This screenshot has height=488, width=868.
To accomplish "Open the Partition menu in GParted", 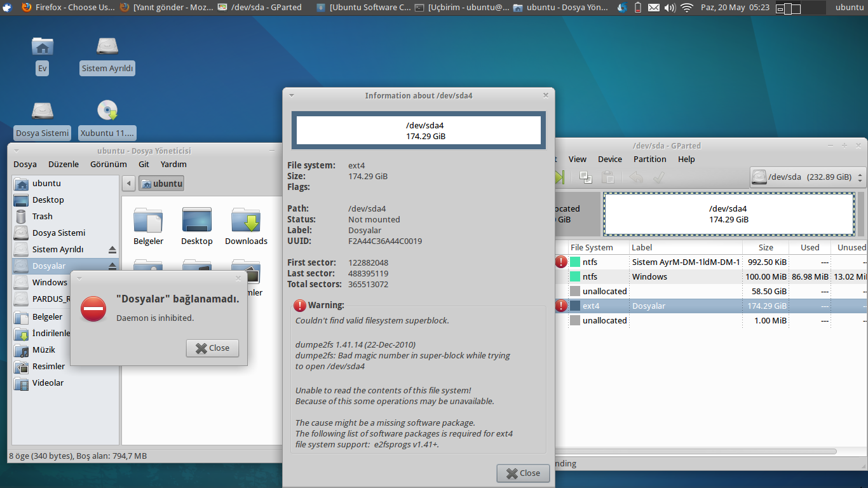I will coord(649,159).
